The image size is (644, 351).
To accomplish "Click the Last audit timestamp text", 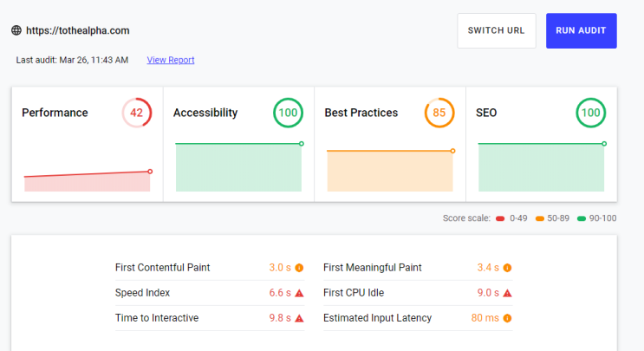I will click(x=72, y=60).
